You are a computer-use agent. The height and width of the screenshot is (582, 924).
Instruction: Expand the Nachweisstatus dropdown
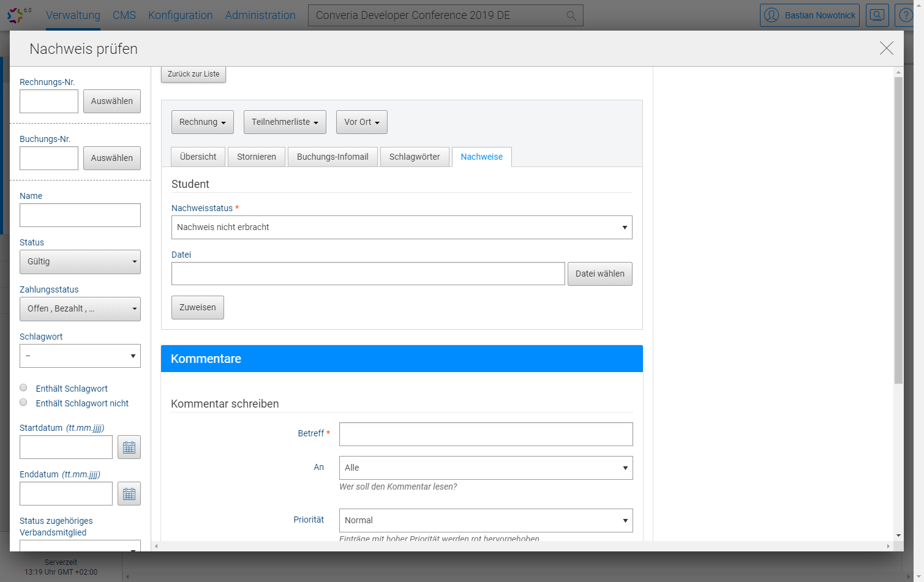point(402,228)
